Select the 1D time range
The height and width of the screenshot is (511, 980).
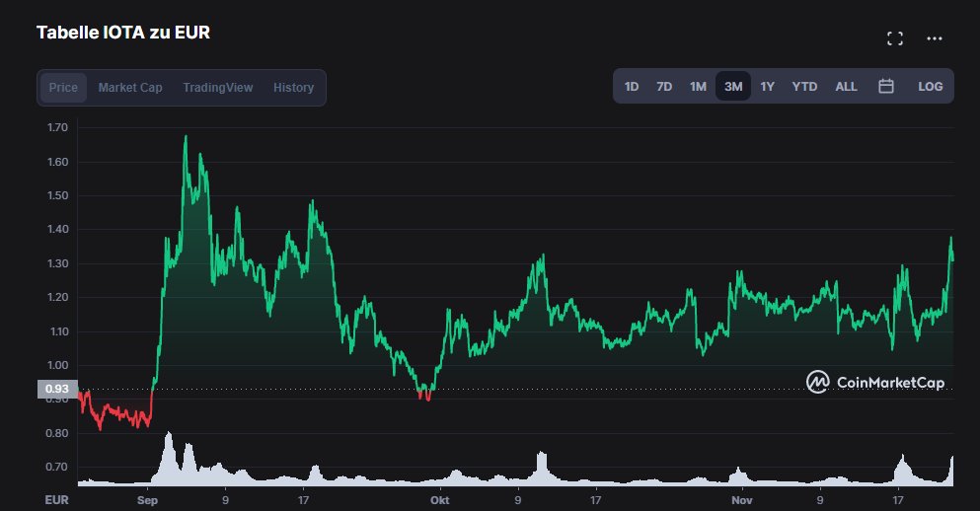click(632, 86)
